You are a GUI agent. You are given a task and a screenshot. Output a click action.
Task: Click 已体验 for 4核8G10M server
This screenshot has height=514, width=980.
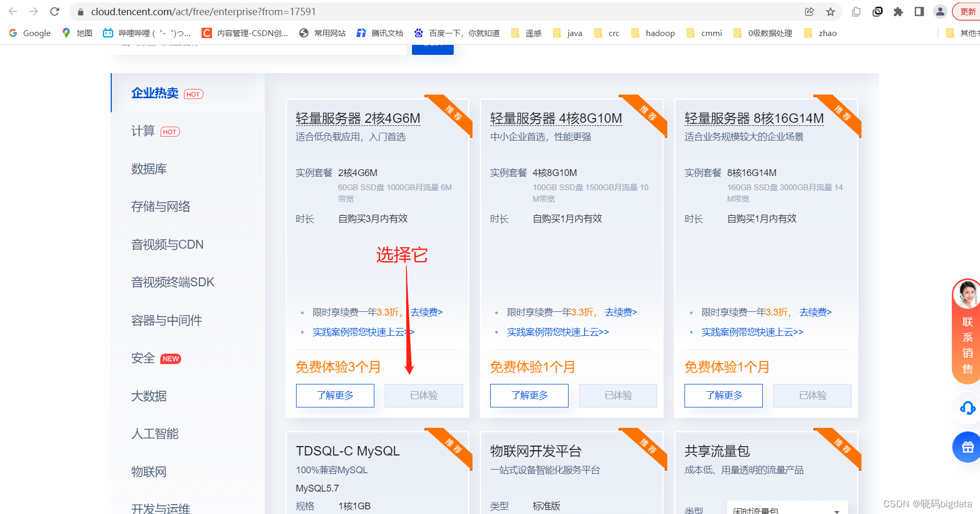click(618, 395)
